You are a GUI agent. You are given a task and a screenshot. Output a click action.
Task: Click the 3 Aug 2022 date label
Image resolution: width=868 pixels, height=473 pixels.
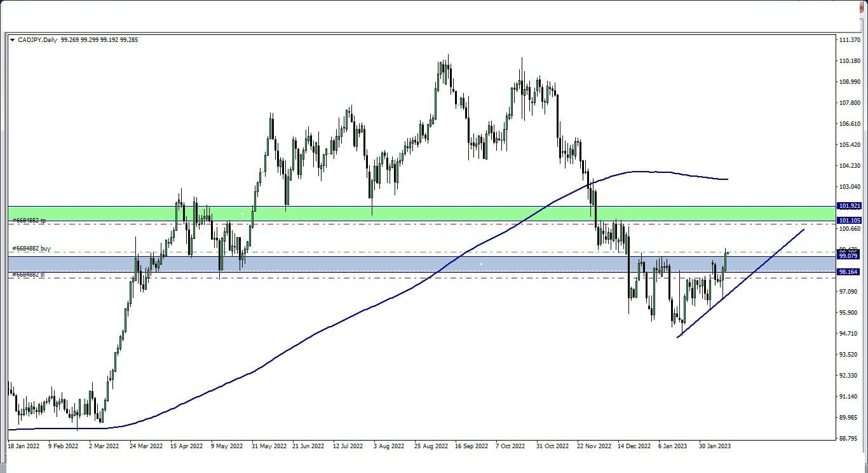(x=390, y=446)
